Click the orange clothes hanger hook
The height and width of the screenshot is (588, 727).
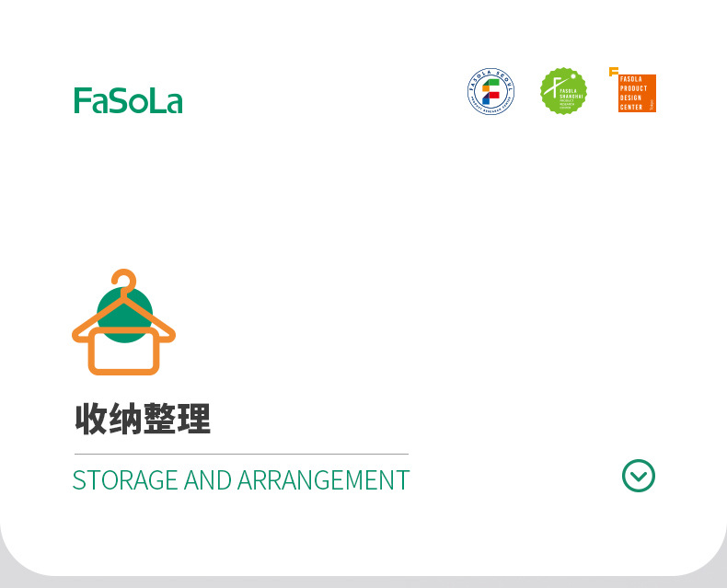124,280
